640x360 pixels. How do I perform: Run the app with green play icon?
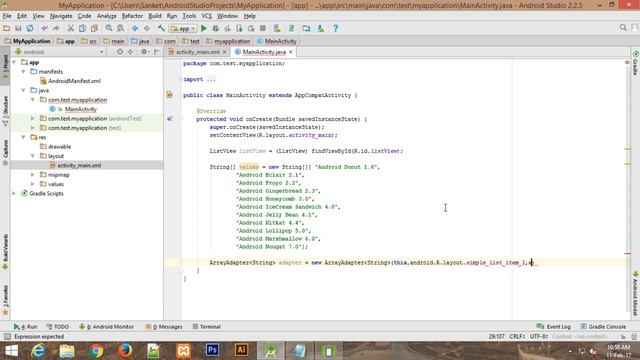point(204,28)
